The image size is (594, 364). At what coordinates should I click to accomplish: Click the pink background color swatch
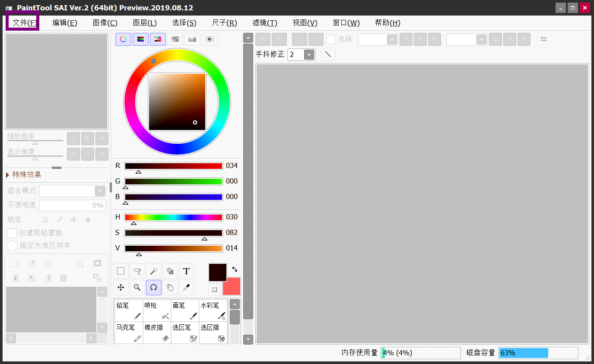[x=232, y=286]
